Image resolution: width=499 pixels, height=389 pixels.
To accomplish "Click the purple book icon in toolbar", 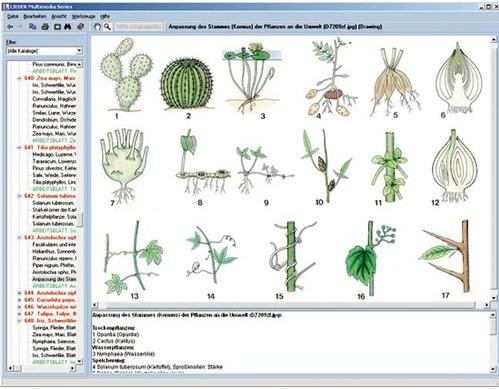I will (x=81, y=27).
